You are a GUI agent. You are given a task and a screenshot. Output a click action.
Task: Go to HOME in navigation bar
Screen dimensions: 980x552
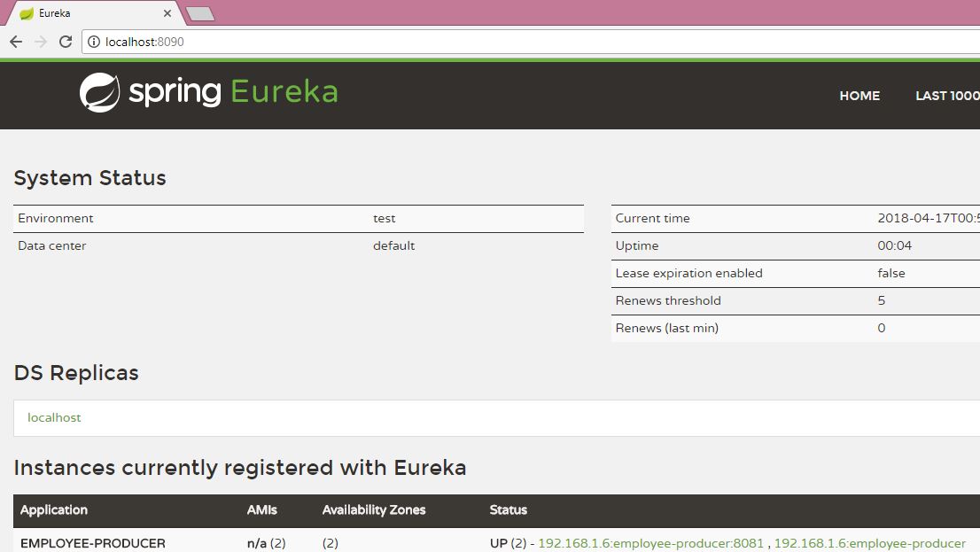(859, 96)
